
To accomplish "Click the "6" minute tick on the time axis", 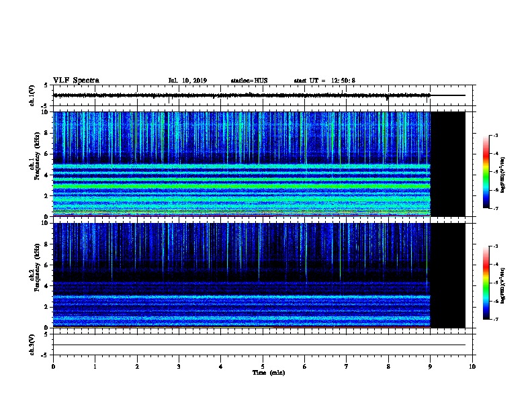I will click(x=304, y=367).
